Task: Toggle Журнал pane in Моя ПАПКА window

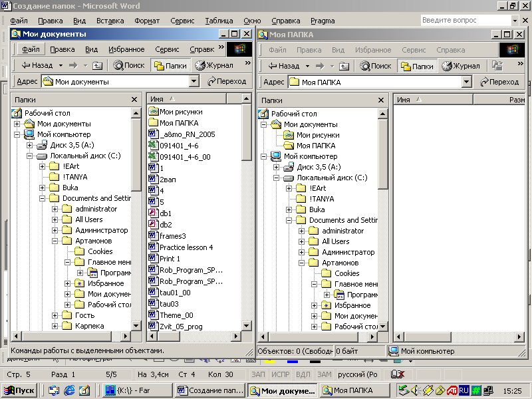Action: 460,66
